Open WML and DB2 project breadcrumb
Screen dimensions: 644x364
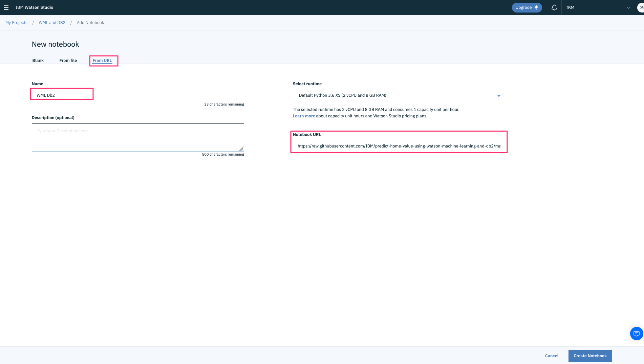tap(52, 23)
